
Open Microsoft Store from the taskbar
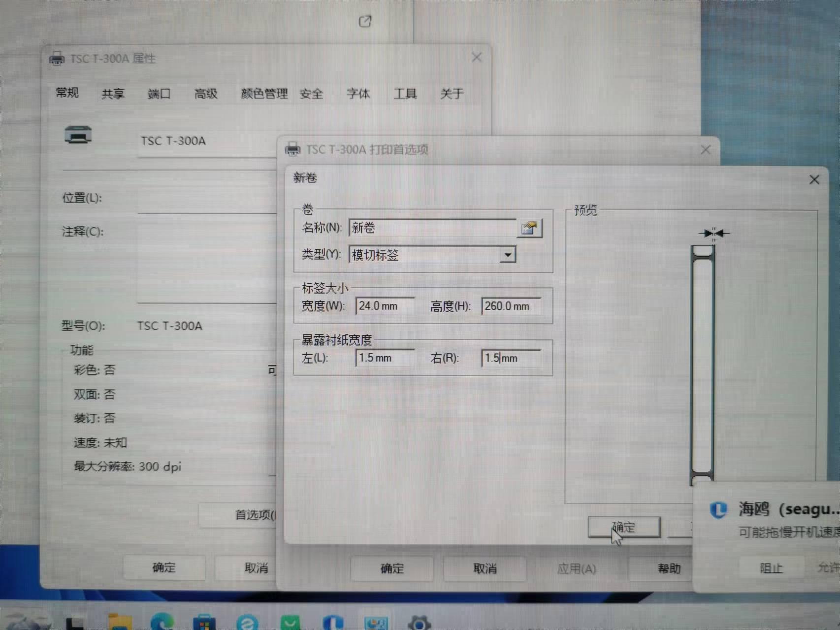point(204,622)
